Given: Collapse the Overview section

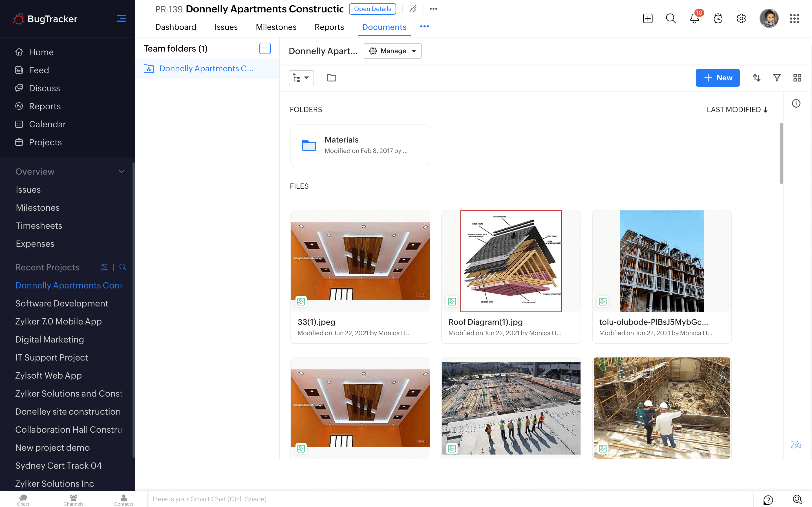Looking at the screenshot, I should (122, 171).
